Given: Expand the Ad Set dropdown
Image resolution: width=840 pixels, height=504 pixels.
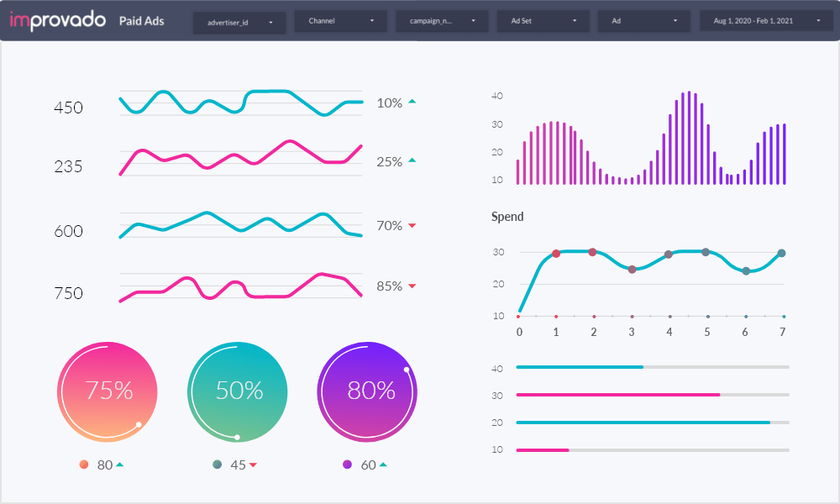Looking at the screenshot, I should (x=543, y=21).
